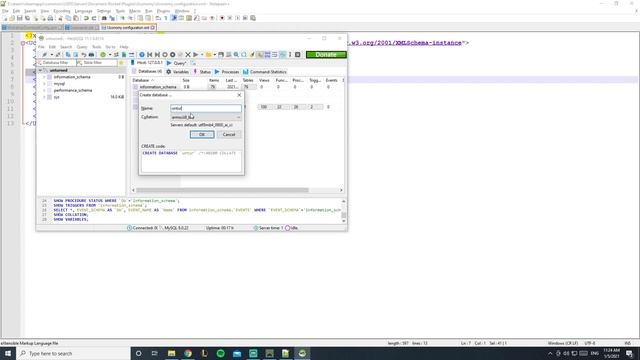Open Windows Start menu
Screen dimensions: 640x360
tap(8, 353)
